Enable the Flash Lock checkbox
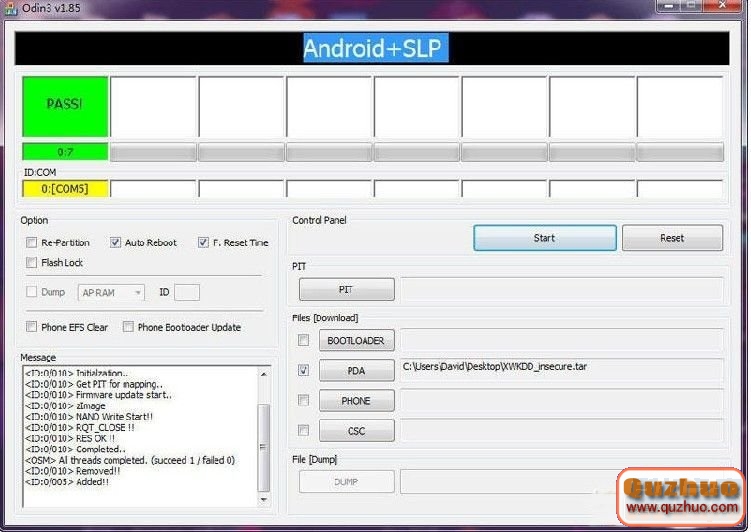The height and width of the screenshot is (532, 751). click(x=31, y=262)
